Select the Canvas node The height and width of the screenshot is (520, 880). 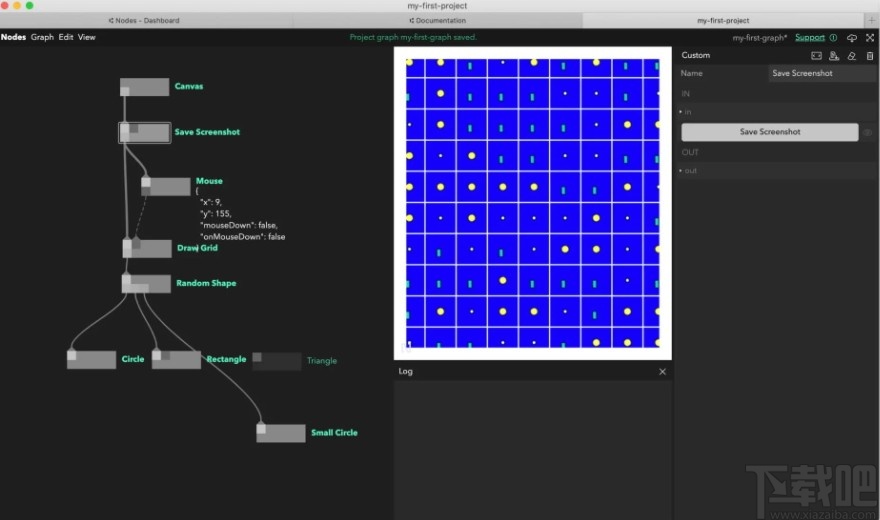coord(144,87)
